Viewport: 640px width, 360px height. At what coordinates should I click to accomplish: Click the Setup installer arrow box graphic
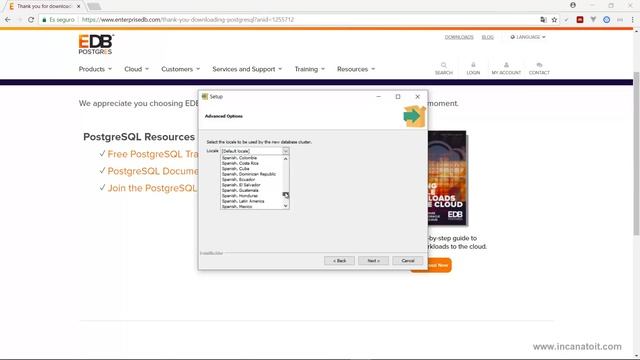(414, 116)
